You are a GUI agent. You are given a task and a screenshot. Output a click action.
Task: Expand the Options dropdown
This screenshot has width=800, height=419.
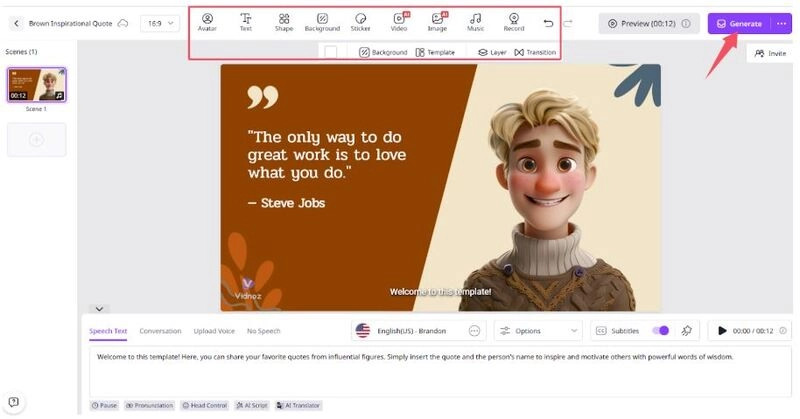pyautogui.click(x=538, y=330)
